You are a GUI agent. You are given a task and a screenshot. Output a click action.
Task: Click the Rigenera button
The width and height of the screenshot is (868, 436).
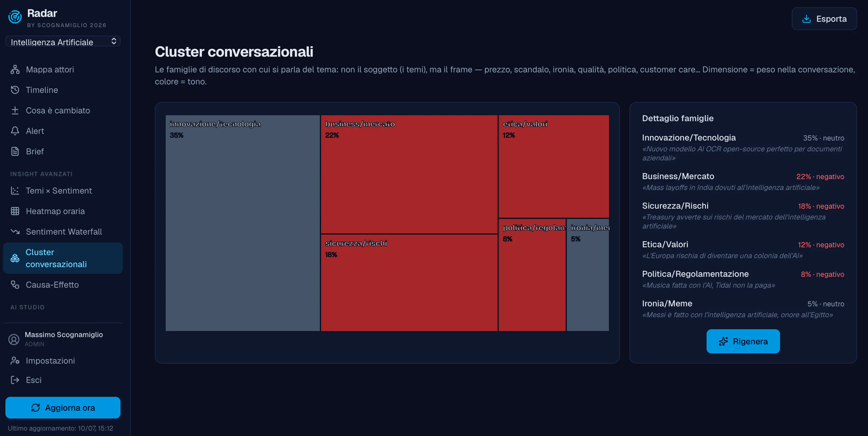(x=743, y=342)
